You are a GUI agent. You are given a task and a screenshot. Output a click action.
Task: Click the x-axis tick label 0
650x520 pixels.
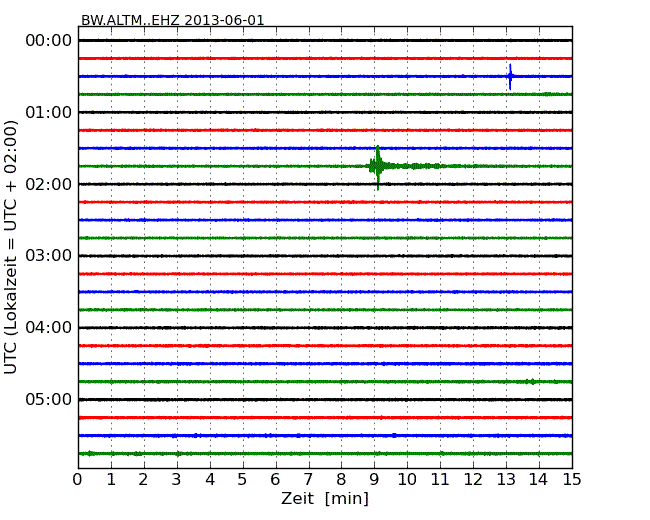point(78,480)
